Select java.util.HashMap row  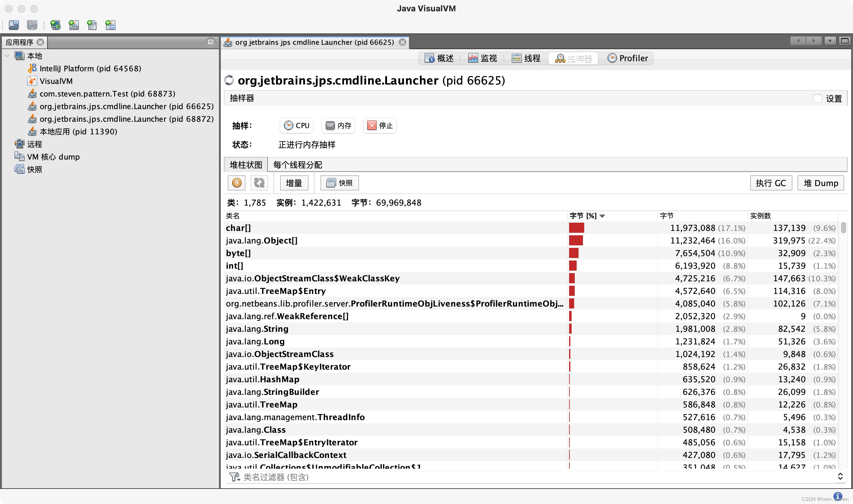(532, 379)
